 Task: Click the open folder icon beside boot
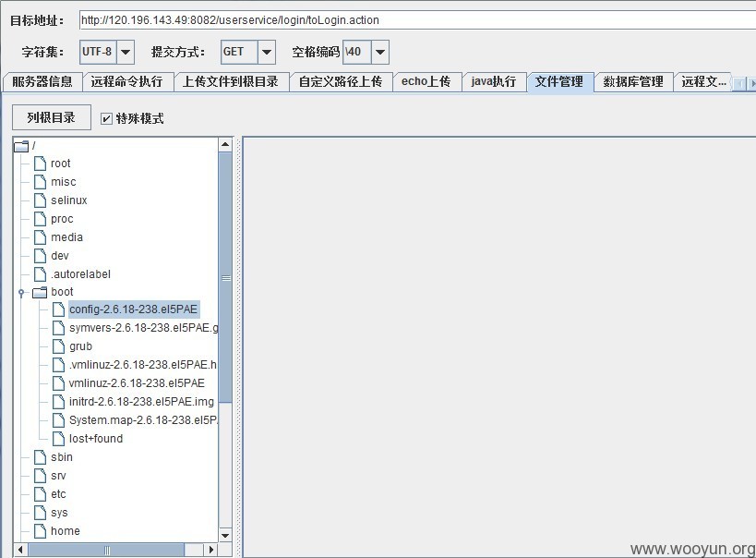(40, 292)
